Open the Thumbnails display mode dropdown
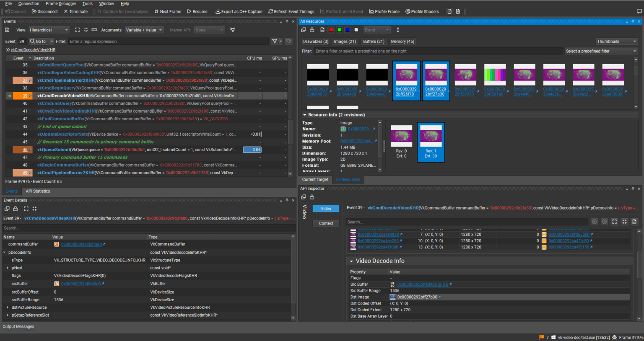Image resolution: width=644 pixels, height=341 pixels. [x=616, y=41]
